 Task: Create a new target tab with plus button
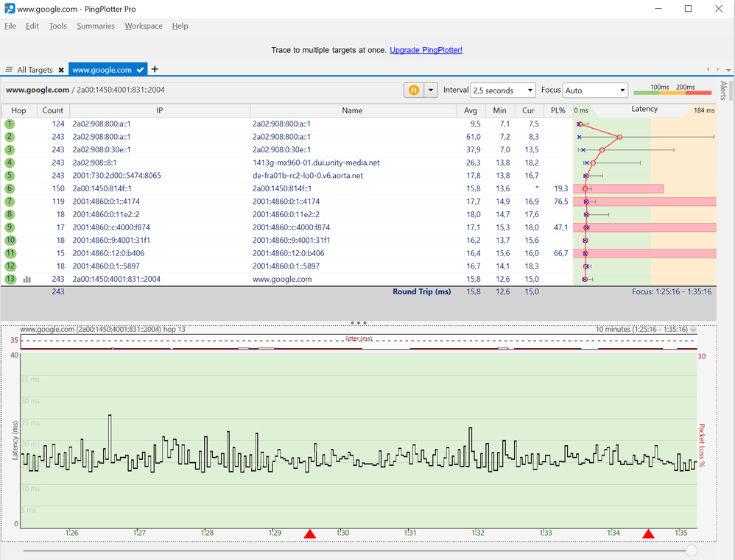coord(154,68)
